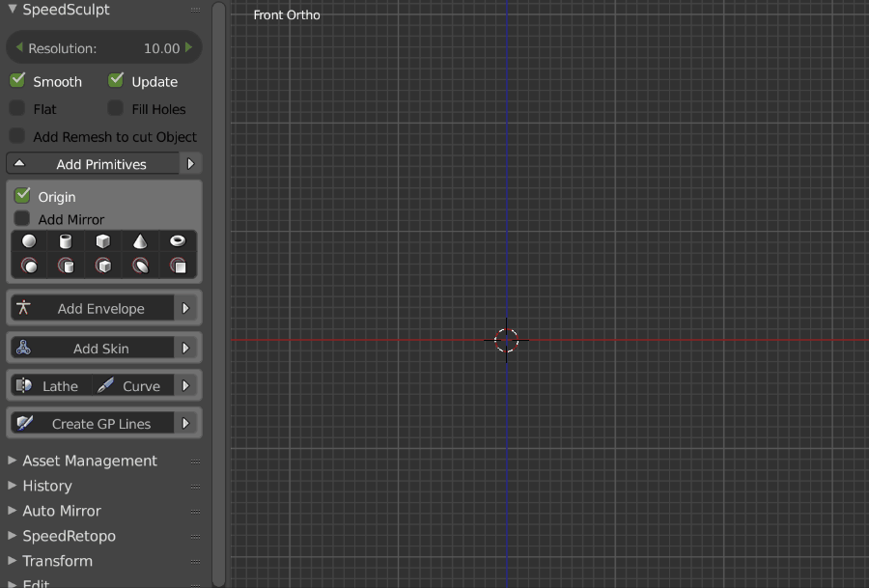Expand the Transform panel
Viewport: 869px width, 588px height.
[13, 560]
